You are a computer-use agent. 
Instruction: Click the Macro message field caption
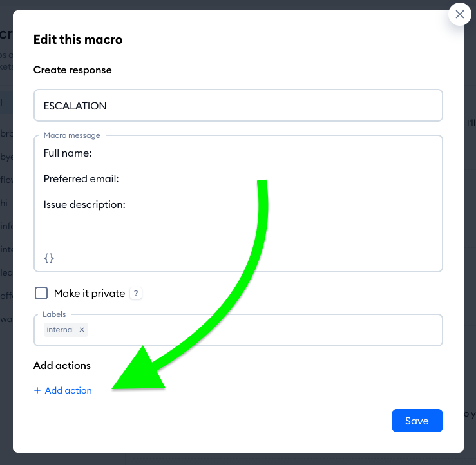pyautogui.click(x=71, y=135)
